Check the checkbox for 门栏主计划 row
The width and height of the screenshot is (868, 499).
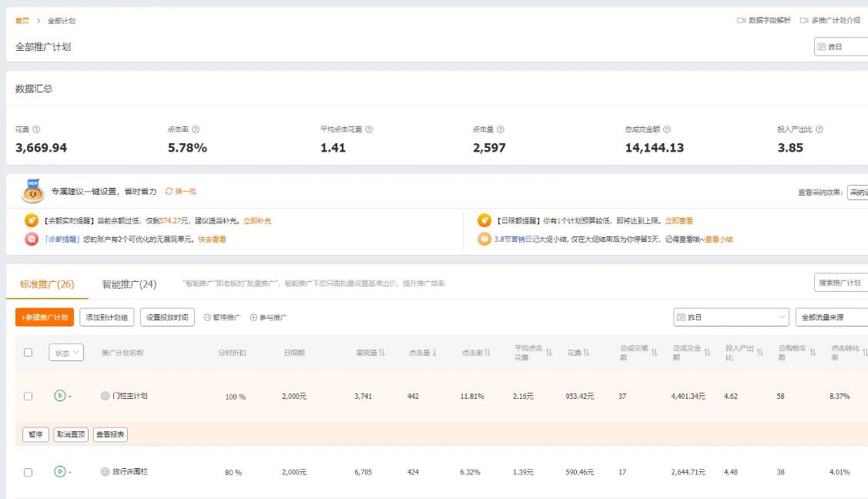pos(28,396)
